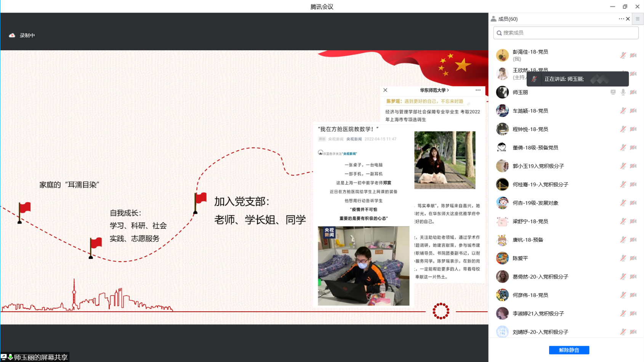The width and height of the screenshot is (644, 362).
Task: Click the camera-off icon for 唐杭-18-预备
Action: point(633,240)
